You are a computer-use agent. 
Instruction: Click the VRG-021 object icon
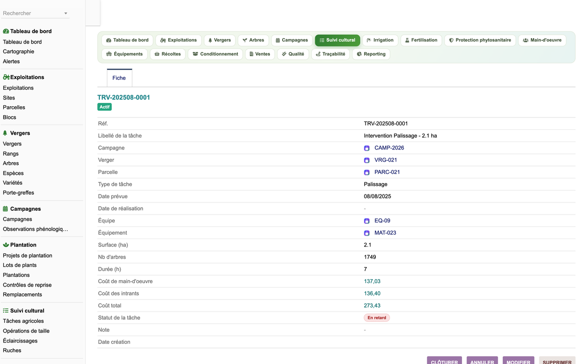pyautogui.click(x=367, y=160)
